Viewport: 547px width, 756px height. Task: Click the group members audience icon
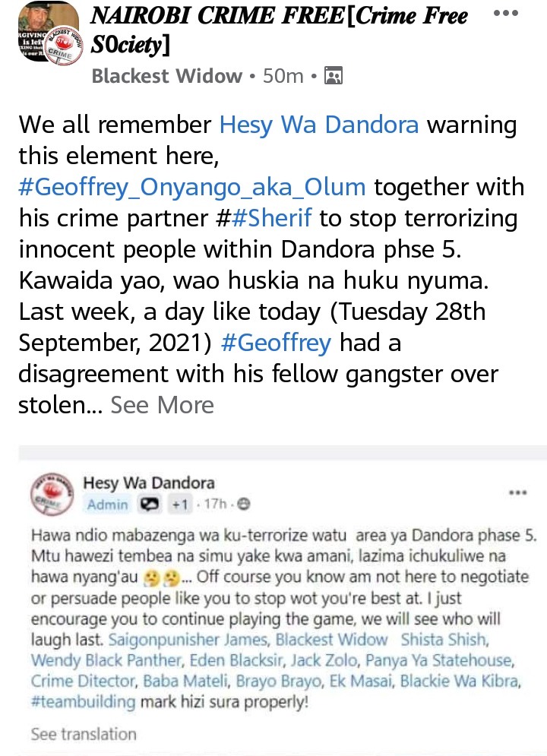click(x=334, y=76)
